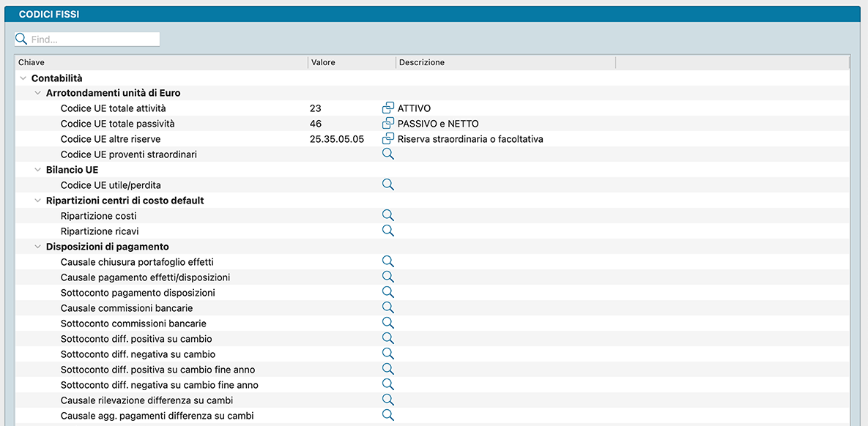Open linked record icon for Codice UE totale attività
Screen dimensions: 868x426
point(388,108)
